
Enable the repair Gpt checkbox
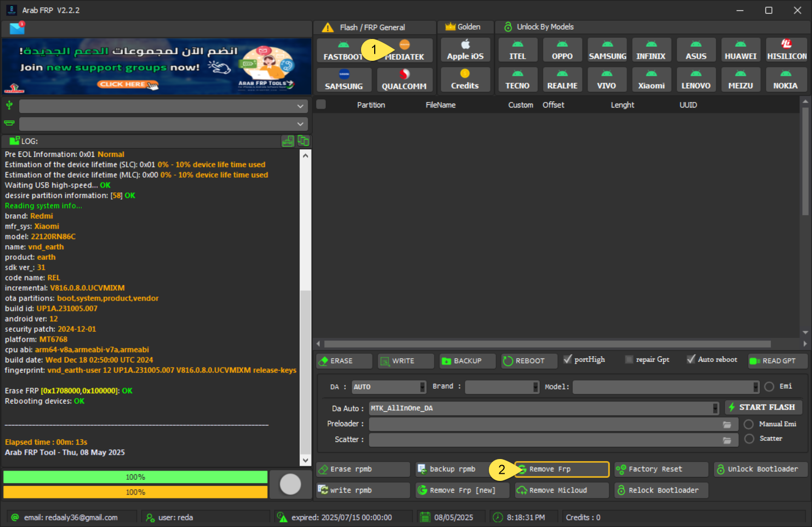pyautogui.click(x=629, y=359)
